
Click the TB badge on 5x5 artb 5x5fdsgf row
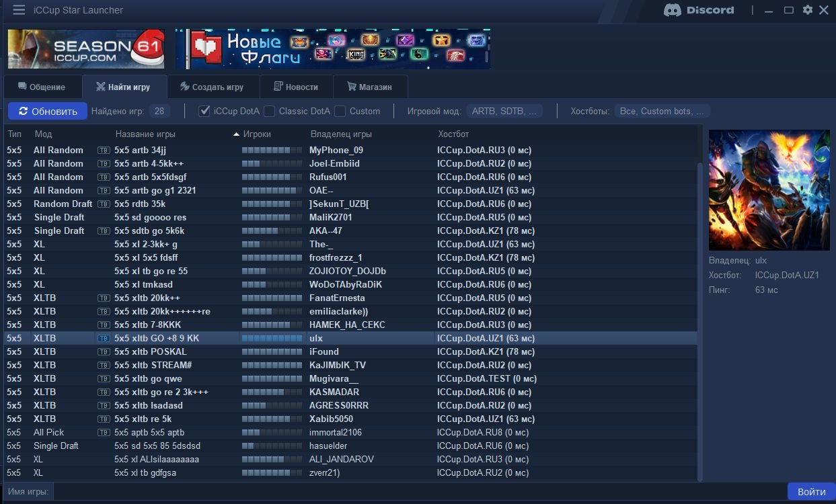tap(104, 177)
